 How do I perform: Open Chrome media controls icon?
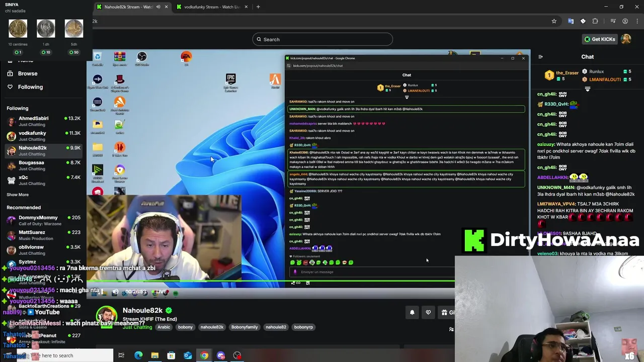pyautogui.click(x=613, y=21)
